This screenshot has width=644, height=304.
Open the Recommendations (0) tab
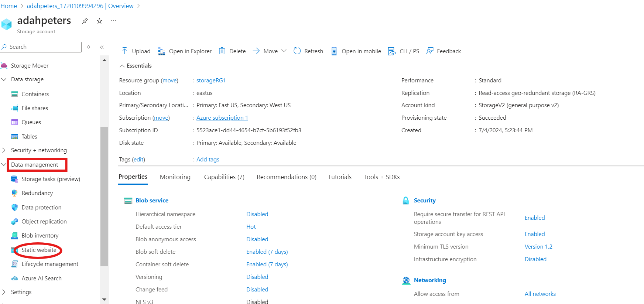[x=287, y=177]
